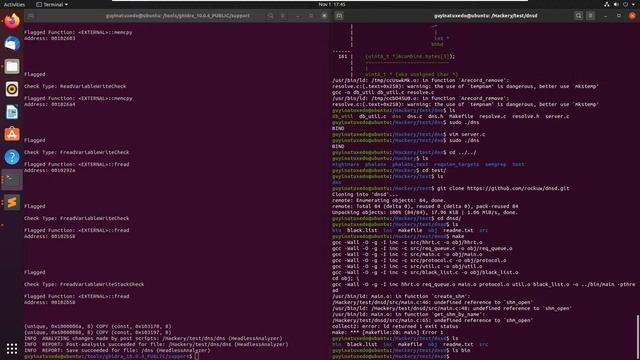
Task: Open hamburger menu of ghidra support terminal
Action: pyautogui.click(x=282, y=16)
